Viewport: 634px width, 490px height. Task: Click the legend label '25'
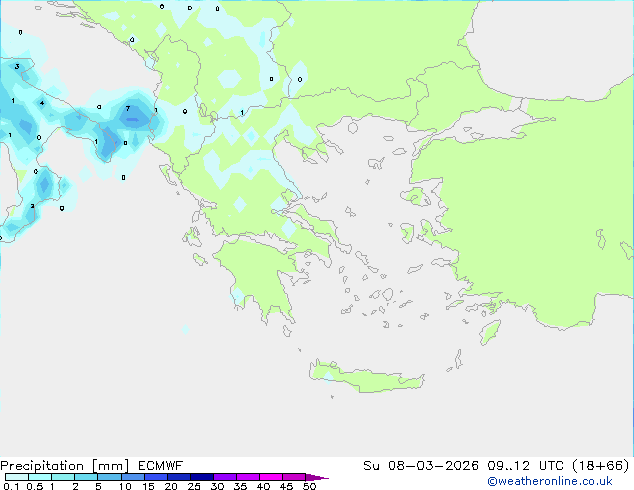[x=194, y=486]
